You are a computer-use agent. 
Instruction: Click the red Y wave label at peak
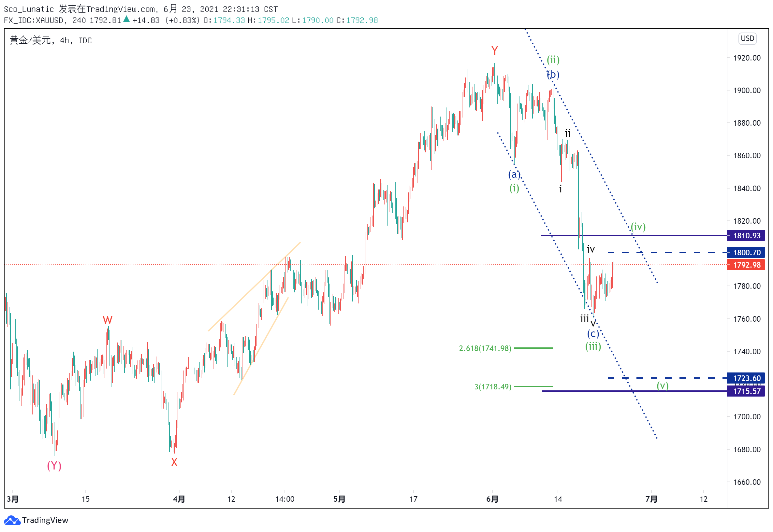pyautogui.click(x=495, y=51)
